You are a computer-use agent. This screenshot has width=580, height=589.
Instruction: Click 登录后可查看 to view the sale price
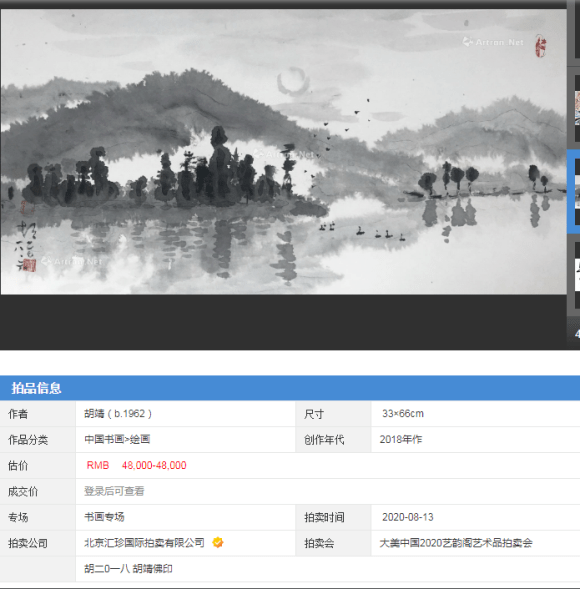pos(114,491)
